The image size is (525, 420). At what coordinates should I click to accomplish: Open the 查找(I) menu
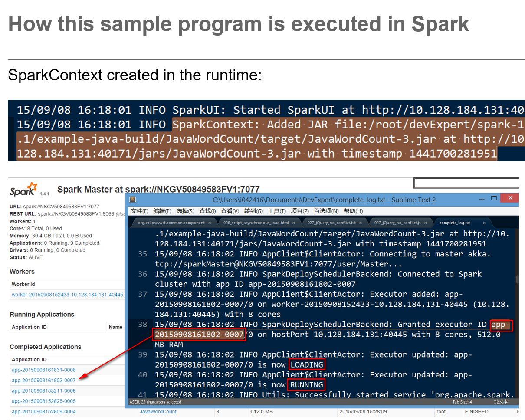207,211
